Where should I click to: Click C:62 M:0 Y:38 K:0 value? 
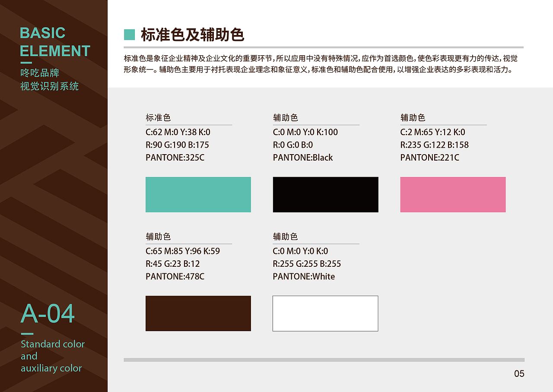[178, 132]
